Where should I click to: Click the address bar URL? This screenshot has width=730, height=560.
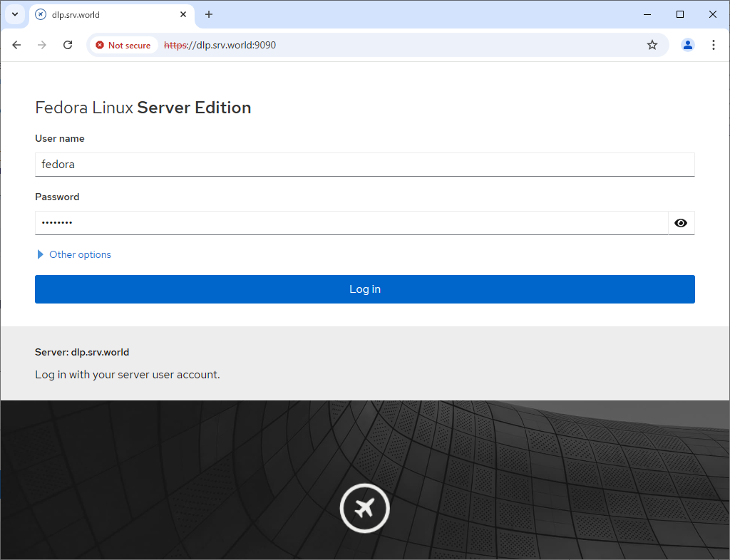(x=220, y=45)
